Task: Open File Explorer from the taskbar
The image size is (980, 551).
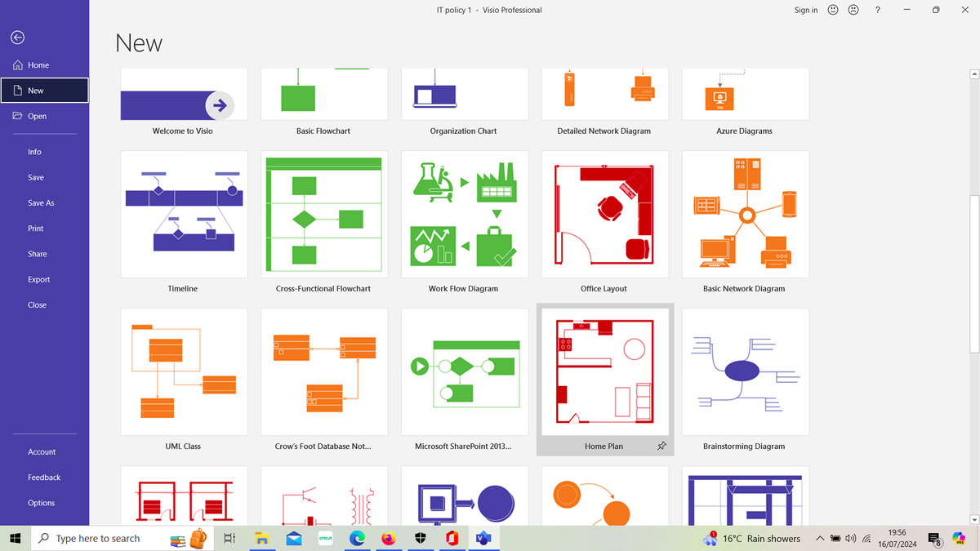Action: point(262,538)
